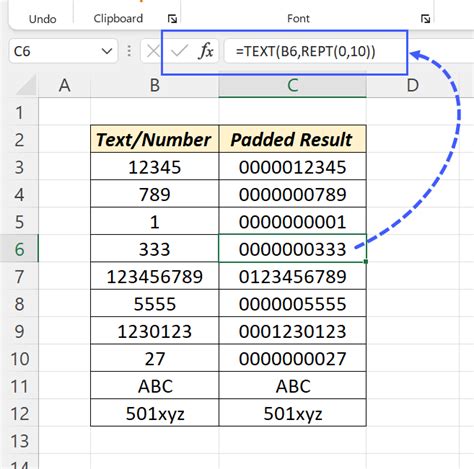This screenshot has width=474, height=469.
Task: Select row 2 header
Action: coord(19,139)
